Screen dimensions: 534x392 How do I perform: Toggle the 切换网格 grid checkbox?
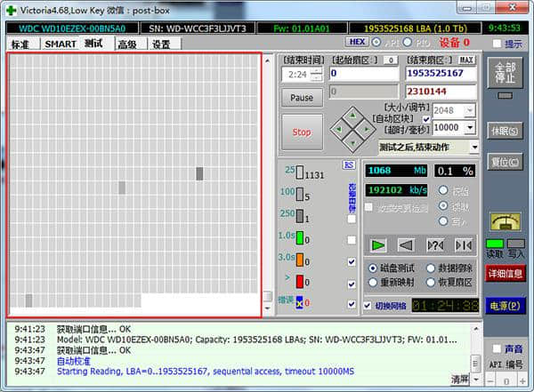click(368, 306)
